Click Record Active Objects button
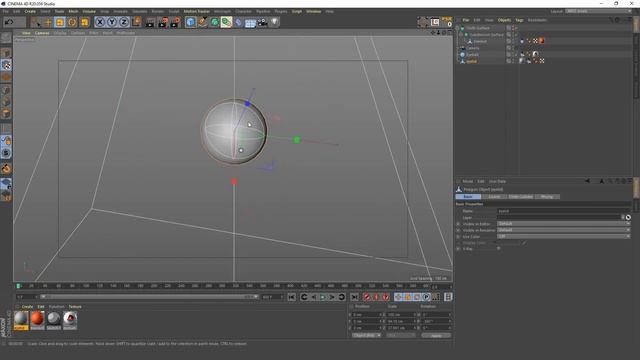640x360 pixels. coord(367,297)
